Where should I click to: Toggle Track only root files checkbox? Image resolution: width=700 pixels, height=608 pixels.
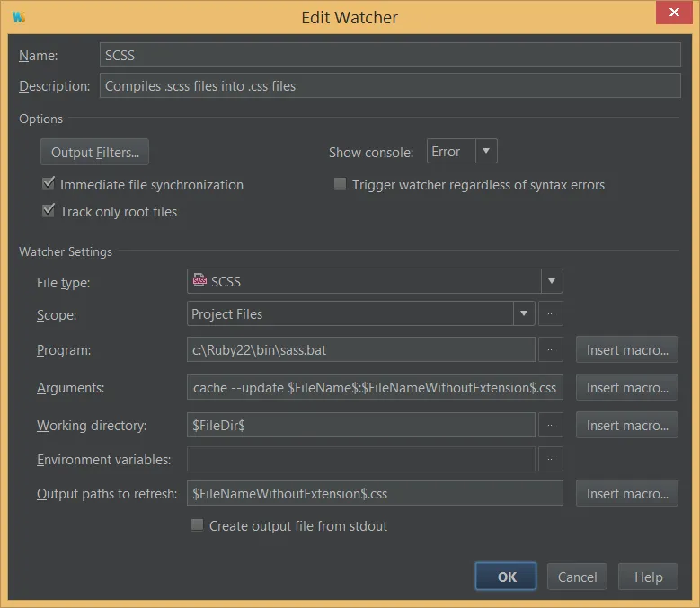(49, 210)
